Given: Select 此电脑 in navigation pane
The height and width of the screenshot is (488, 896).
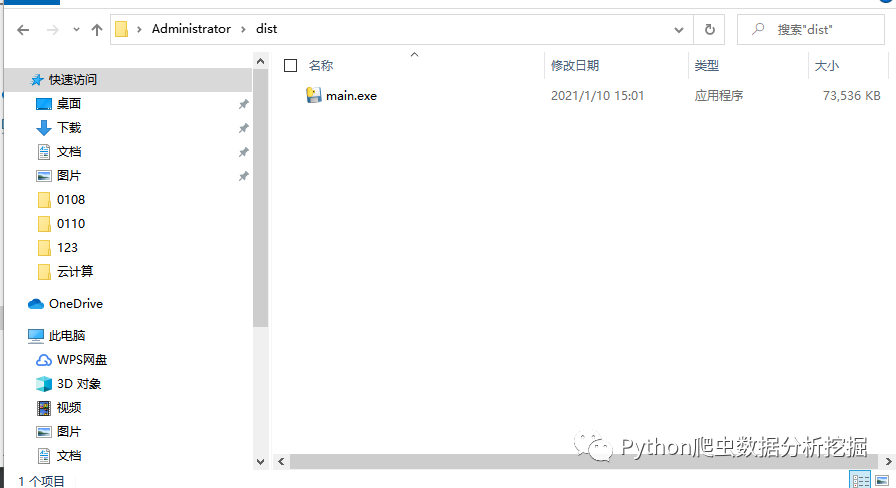Looking at the screenshot, I should (x=67, y=335).
